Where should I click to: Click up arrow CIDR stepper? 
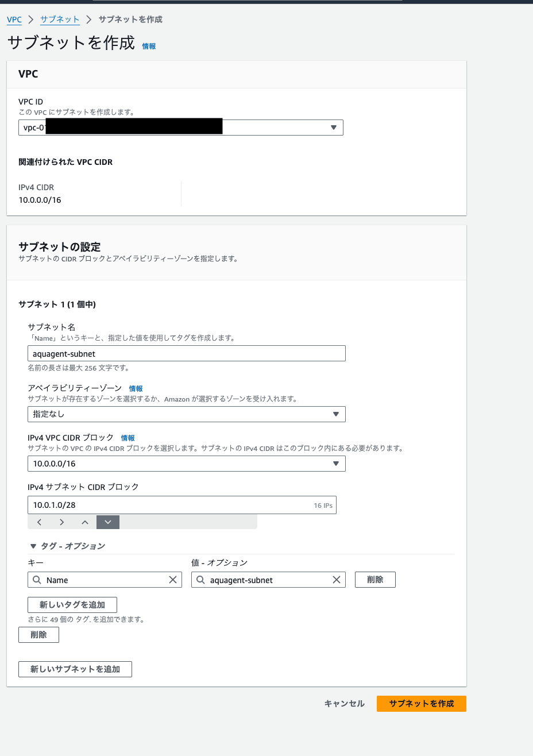(x=84, y=522)
